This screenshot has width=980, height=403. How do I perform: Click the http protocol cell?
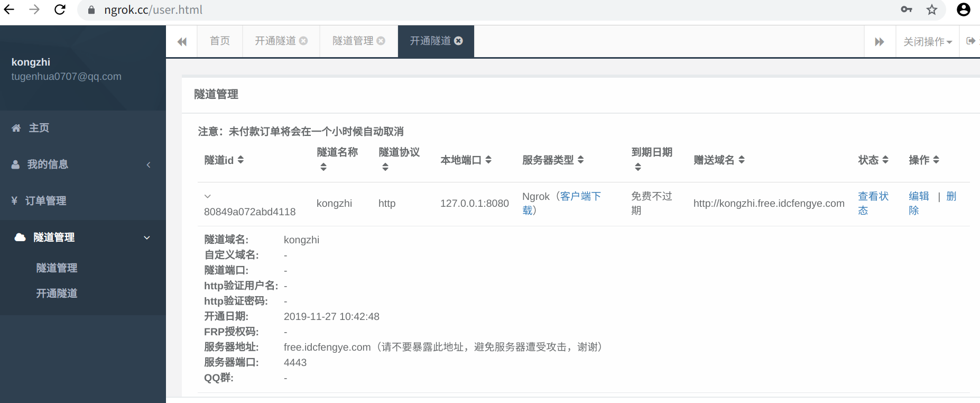tap(387, 204)
